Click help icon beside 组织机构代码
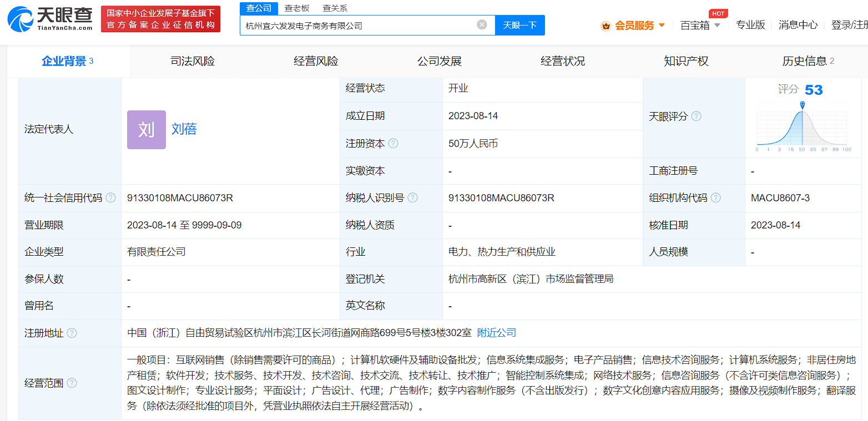 716,198
